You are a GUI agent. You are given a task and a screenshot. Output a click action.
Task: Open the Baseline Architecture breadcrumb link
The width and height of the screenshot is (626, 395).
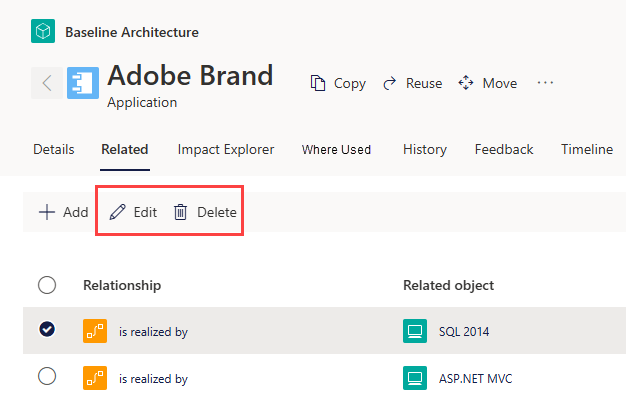(x=132, y=32)
